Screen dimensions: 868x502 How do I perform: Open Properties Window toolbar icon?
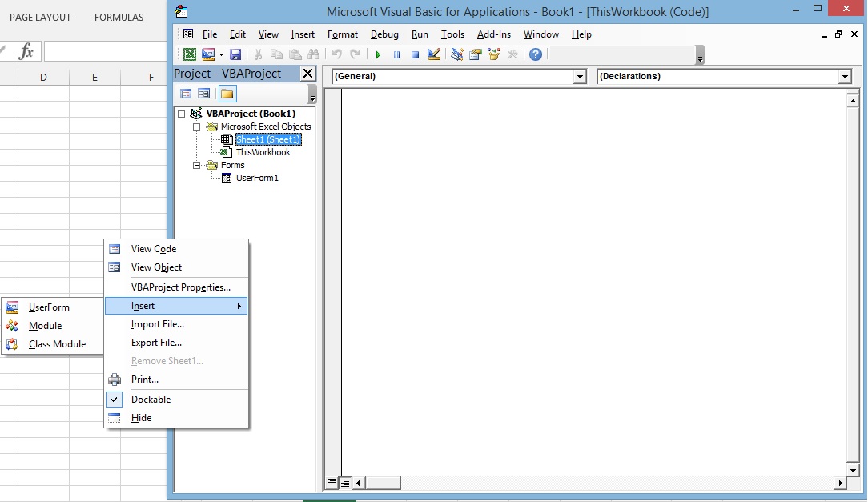(x=476, y=54)
